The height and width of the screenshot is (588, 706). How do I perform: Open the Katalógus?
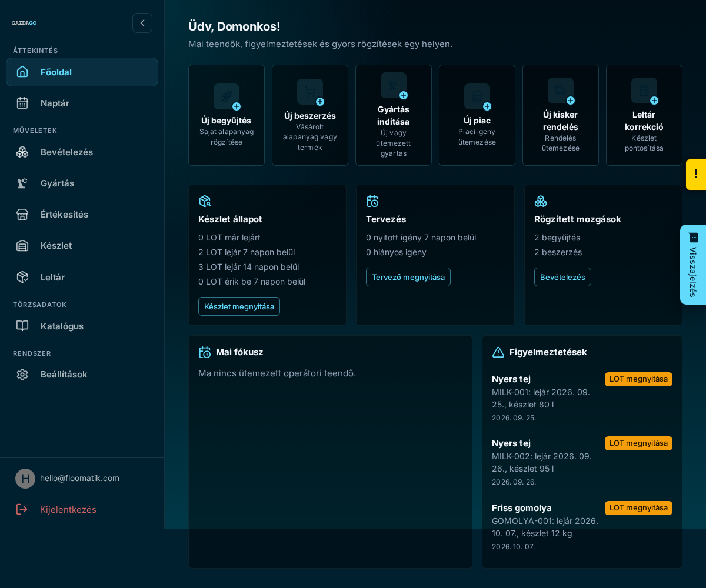[x=82, y=326]
